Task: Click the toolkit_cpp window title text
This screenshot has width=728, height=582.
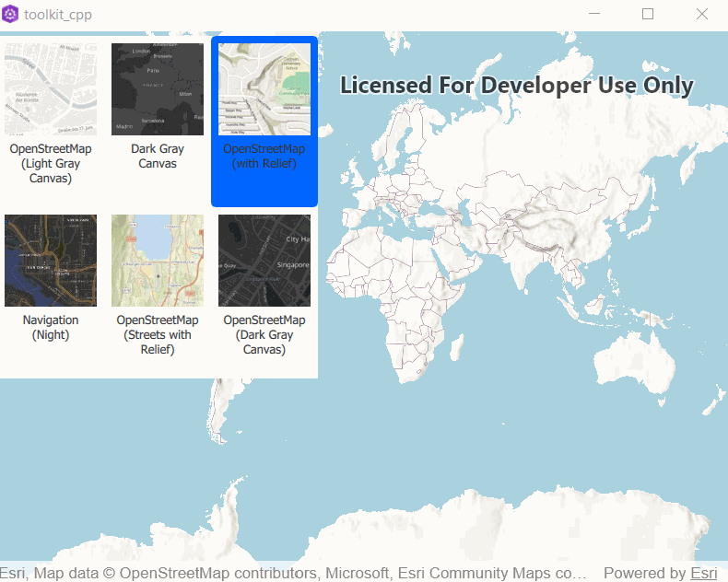Action: pyautogui.click(x=58, y=15)
